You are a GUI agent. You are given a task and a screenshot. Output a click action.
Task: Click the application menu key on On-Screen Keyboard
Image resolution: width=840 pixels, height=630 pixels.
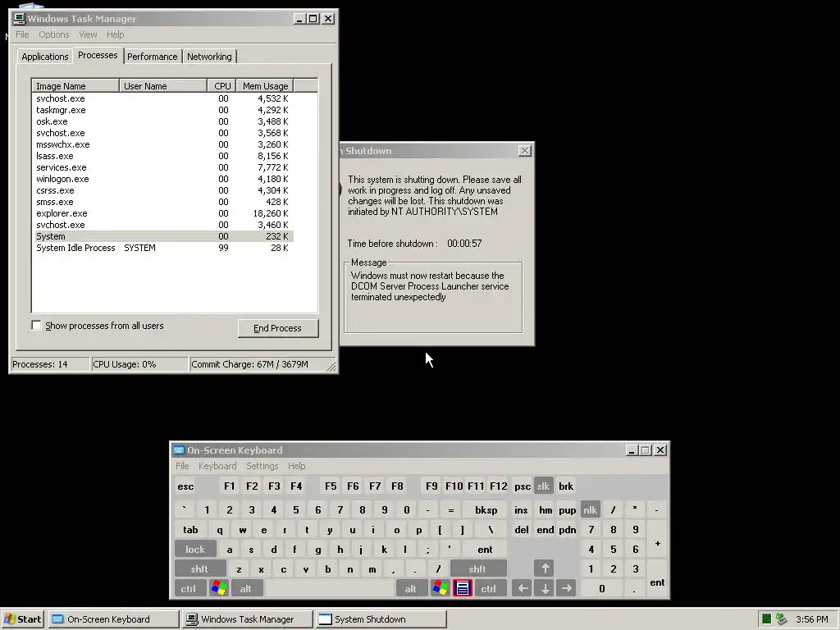click(x=463, y=588)
